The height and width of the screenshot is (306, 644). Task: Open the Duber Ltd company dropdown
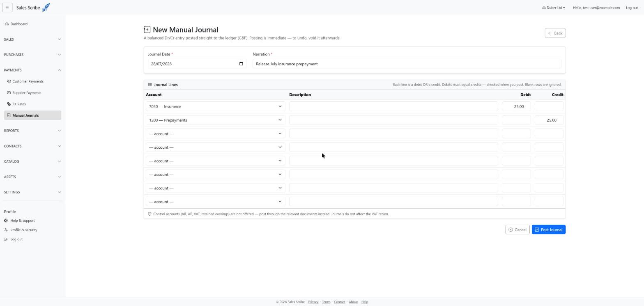[553, 8]
